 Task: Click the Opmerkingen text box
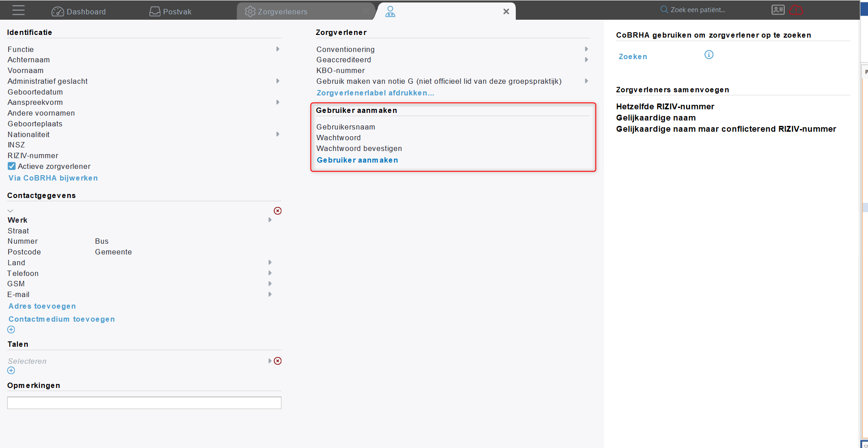(144, 403)
